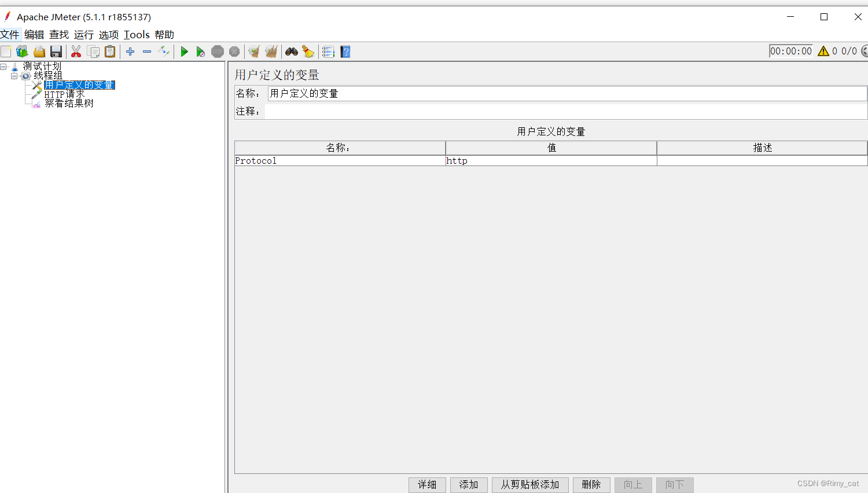868x493 pixels.
Task: Open the Tools menu
Action: tap(137, 35)
